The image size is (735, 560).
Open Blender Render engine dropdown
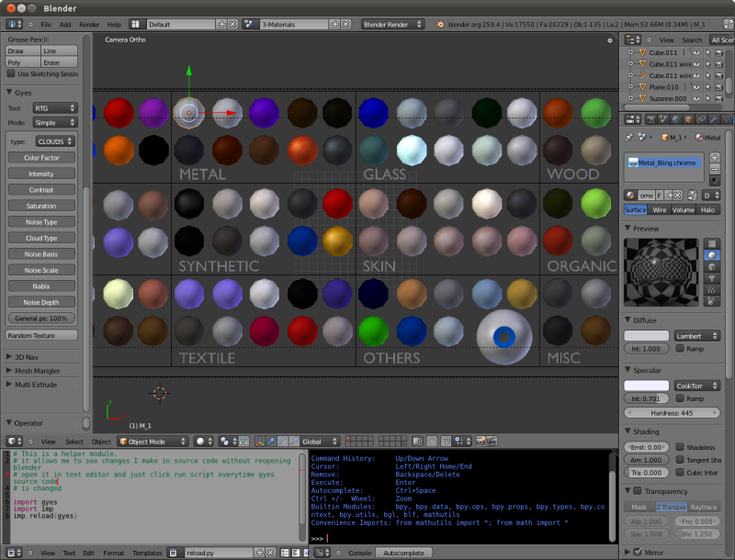[x=393, y=25]
